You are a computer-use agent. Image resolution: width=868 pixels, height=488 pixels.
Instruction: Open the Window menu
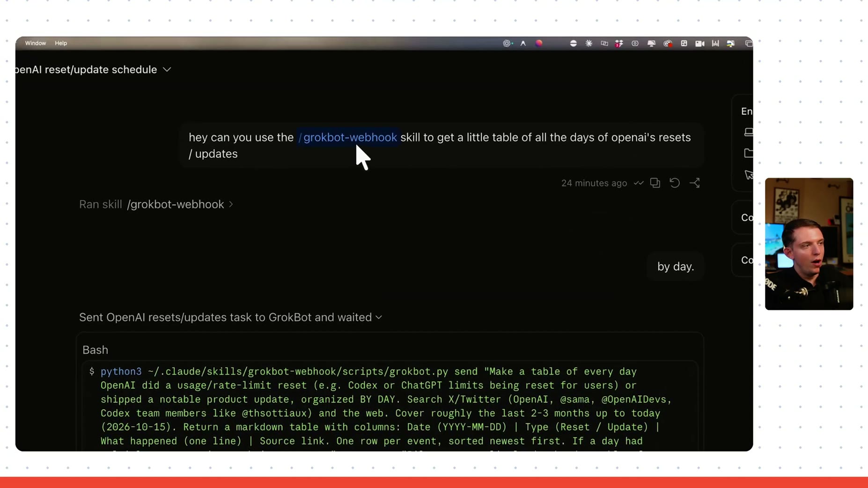36,43
